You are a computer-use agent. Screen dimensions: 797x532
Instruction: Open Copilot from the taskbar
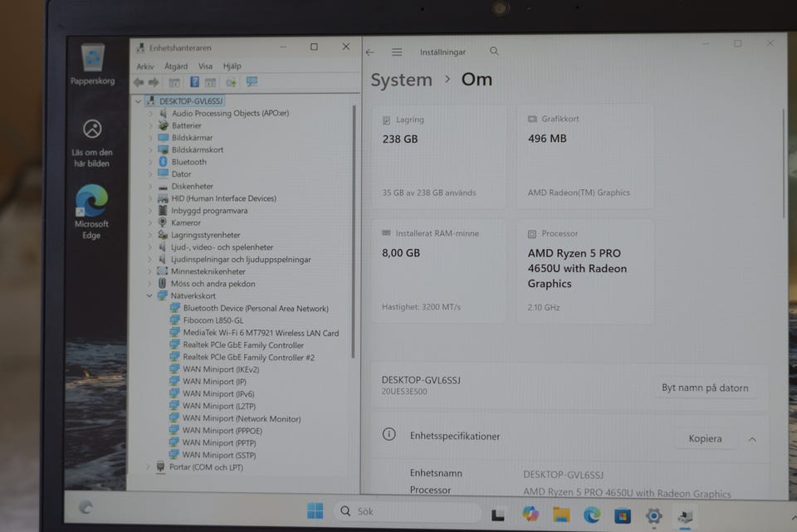[x=531, y=515]
